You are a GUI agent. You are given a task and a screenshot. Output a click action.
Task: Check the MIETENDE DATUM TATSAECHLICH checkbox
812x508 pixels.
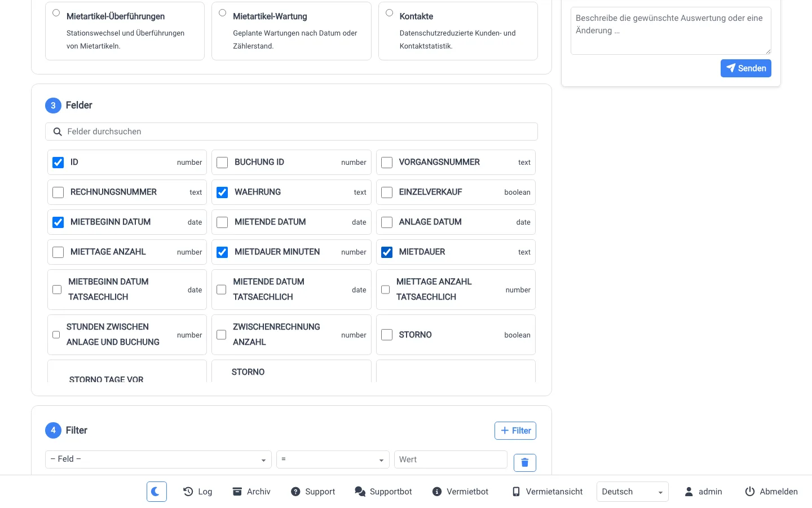pos(222,290)
